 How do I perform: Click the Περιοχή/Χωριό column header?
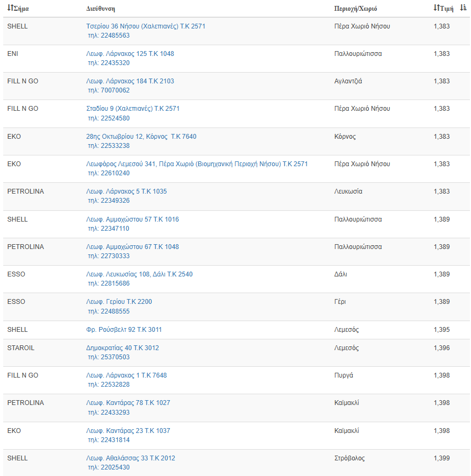pos(355,9)
